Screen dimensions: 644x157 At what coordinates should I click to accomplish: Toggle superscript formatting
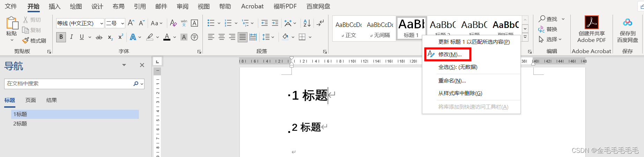(x=121, y=37)
